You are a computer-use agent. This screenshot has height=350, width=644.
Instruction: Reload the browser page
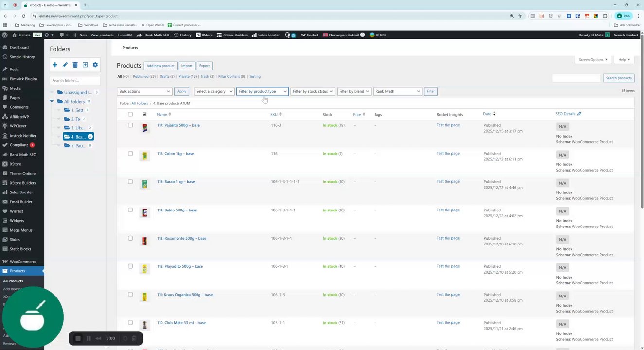(x=23, y=16)
